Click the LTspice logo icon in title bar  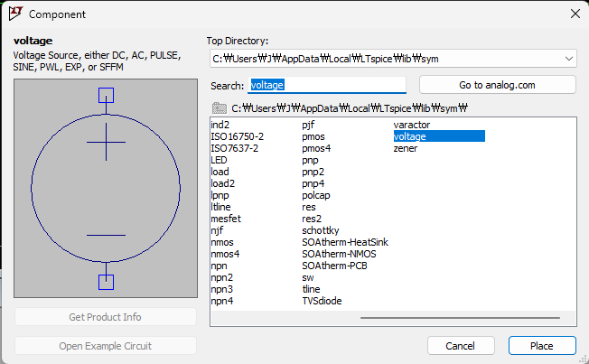(x=15, y=14)
